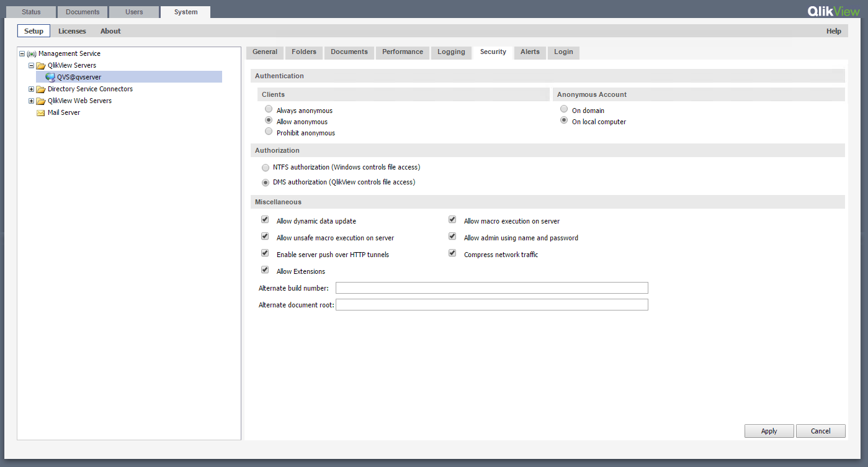Click the QlikView logo
868x467 pixels.
[833, 11]
